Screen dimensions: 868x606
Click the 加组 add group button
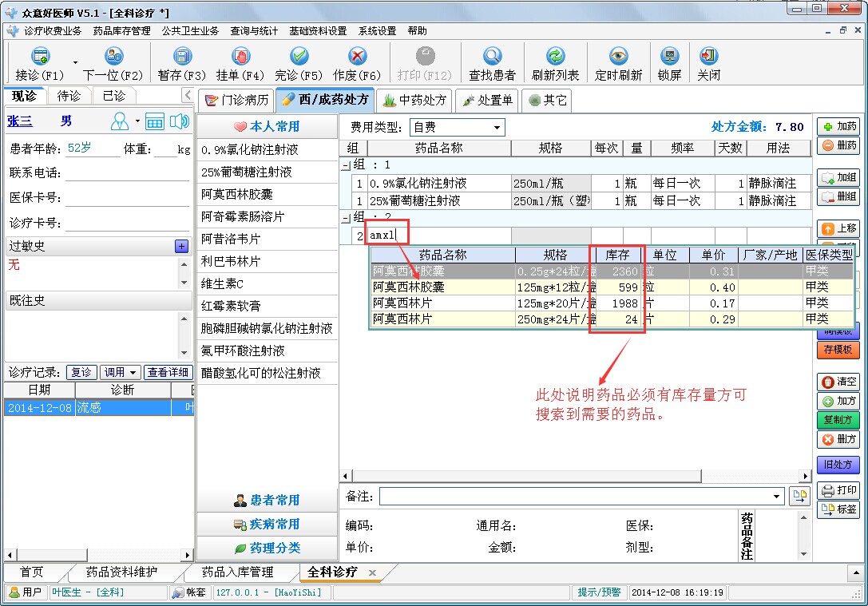pos(838,178)
